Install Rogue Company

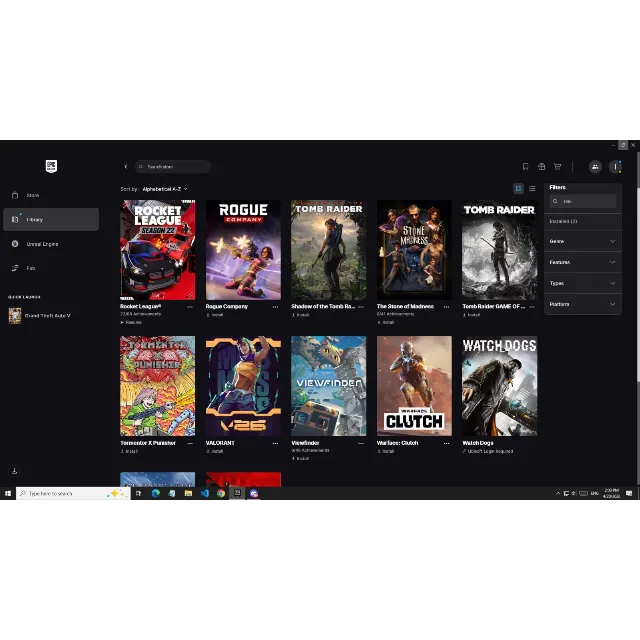click(x=215, y=315)
